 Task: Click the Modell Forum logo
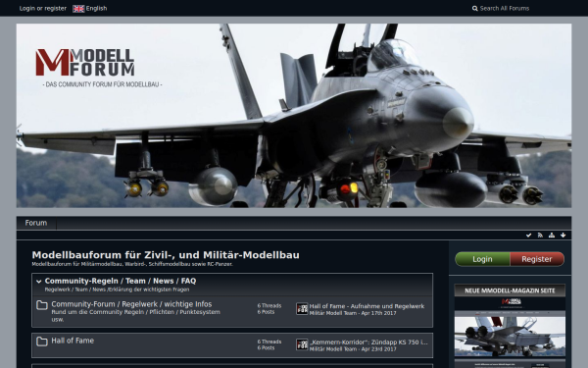click(x=85, y=62)
